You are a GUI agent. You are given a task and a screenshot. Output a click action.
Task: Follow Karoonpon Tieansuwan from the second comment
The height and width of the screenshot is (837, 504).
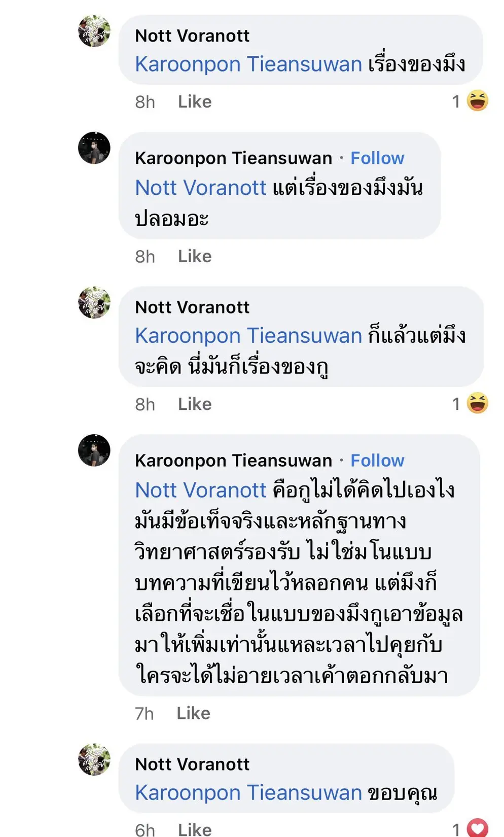click(377, 158)
